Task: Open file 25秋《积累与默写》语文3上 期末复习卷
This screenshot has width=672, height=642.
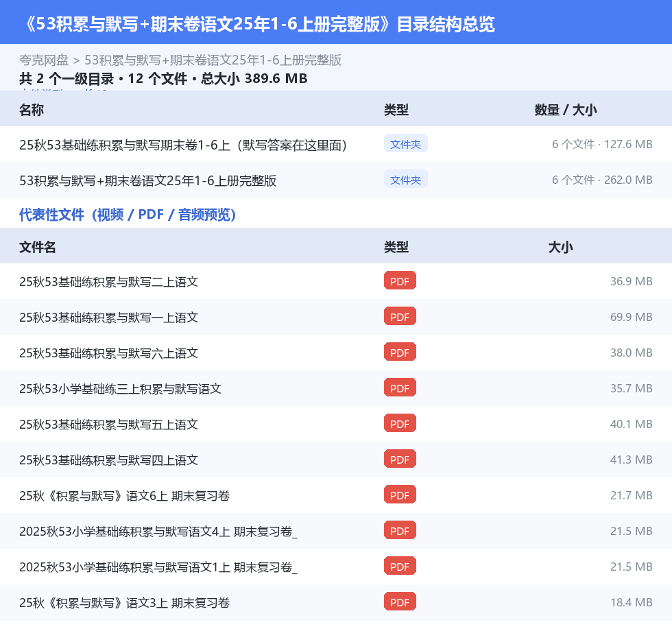Action: point(125,603)
